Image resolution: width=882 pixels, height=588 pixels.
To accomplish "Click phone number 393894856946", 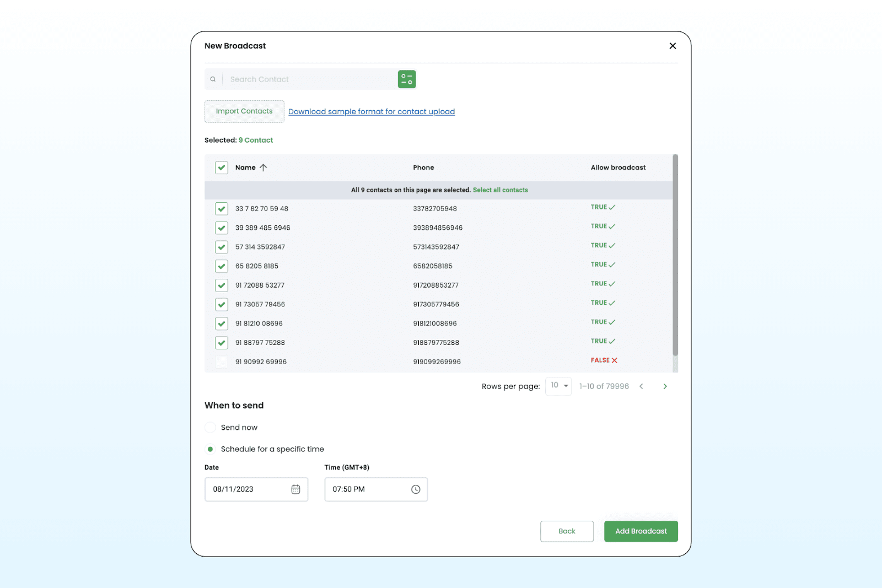I will pos(438,228).
